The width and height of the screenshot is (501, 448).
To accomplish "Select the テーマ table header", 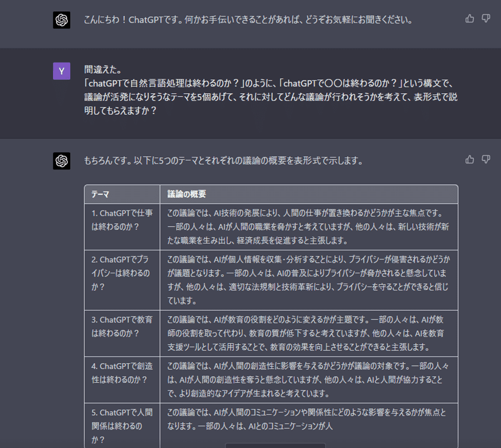I will click(122, 194).
